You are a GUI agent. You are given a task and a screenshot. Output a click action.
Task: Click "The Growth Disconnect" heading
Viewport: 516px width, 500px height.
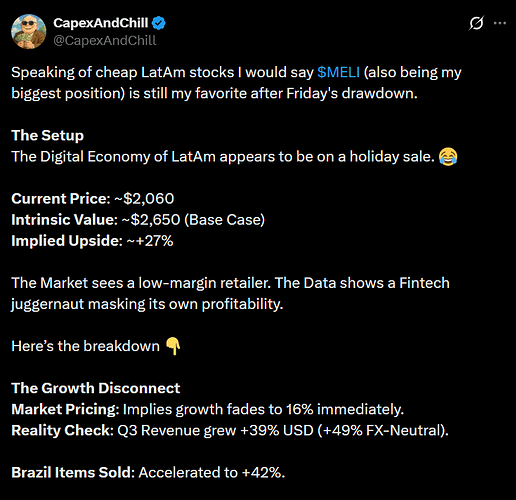(x=96, y=388)
